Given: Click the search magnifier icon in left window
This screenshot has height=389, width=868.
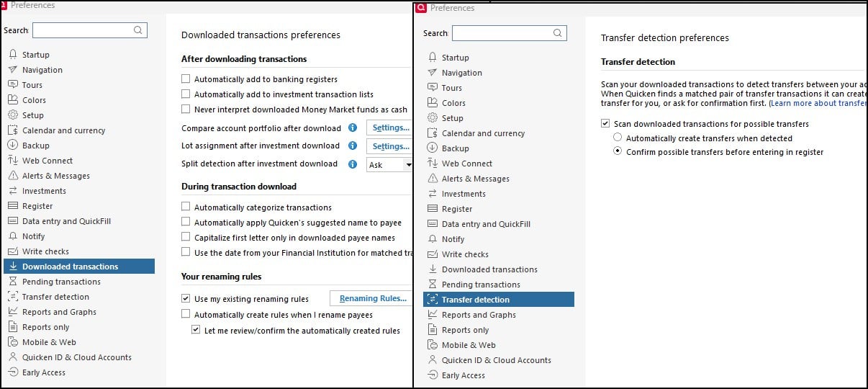Looking at the screenshot, I should 137,30.
